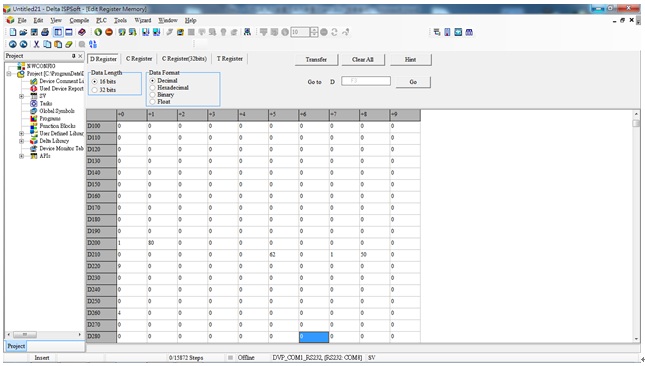Toggle the output window panel icon

pos(69,32)
